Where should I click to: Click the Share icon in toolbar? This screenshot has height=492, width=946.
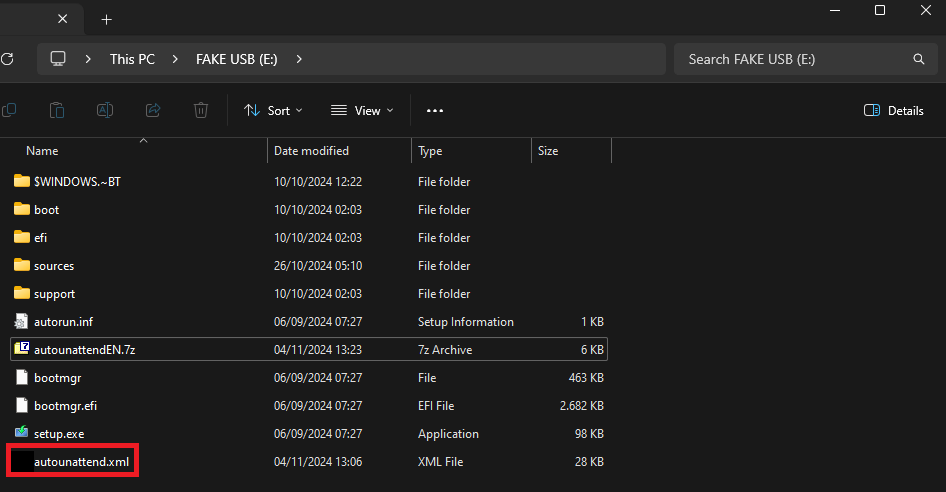point(153,110)
